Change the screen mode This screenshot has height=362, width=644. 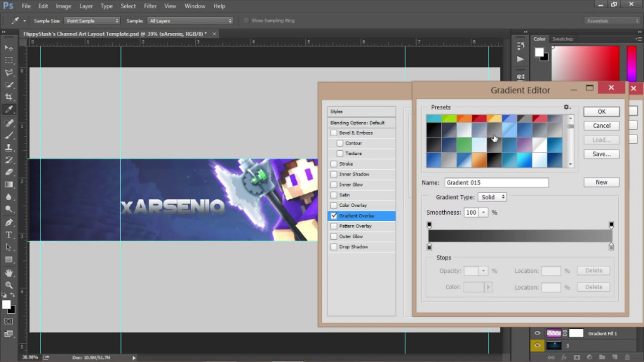[9, 334]
